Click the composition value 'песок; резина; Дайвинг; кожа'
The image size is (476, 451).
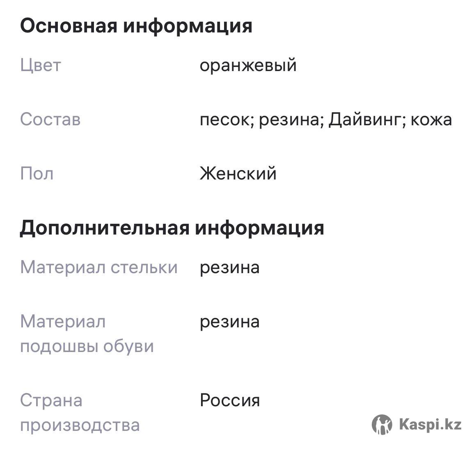[x=326, y=120]
